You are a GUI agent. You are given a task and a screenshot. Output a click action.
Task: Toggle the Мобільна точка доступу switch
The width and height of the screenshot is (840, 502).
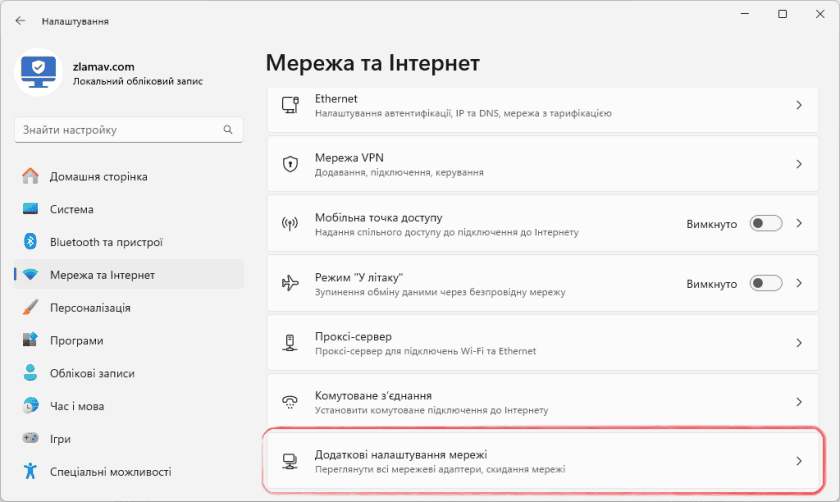766,223
